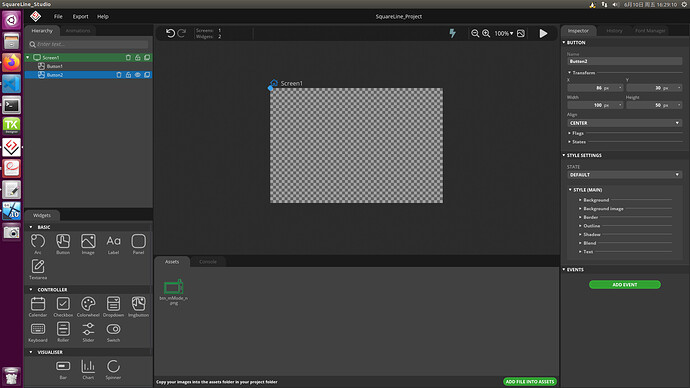Switch to the Console tab
The image size is (690, 388).
tap(208, 262)
